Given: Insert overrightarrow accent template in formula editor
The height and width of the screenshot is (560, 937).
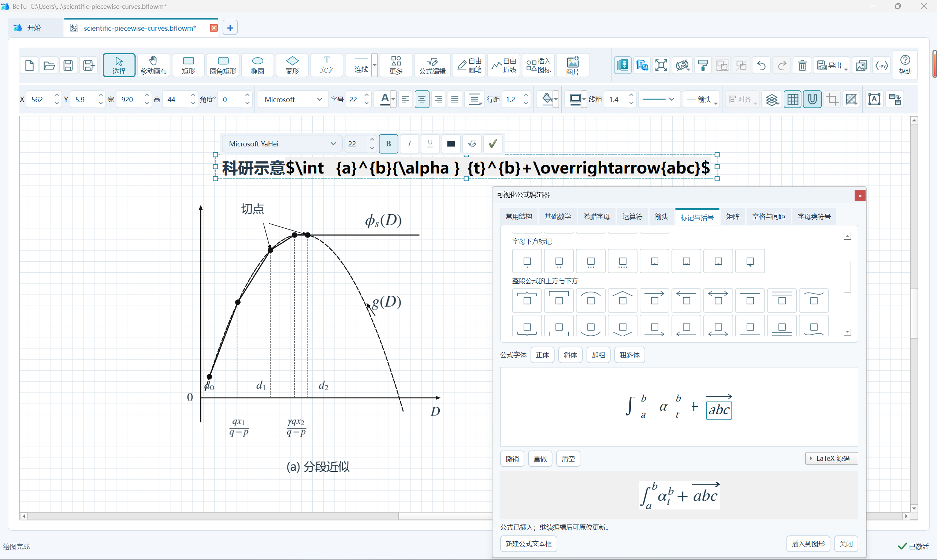Looking at the screenshot, I should 654,300.
